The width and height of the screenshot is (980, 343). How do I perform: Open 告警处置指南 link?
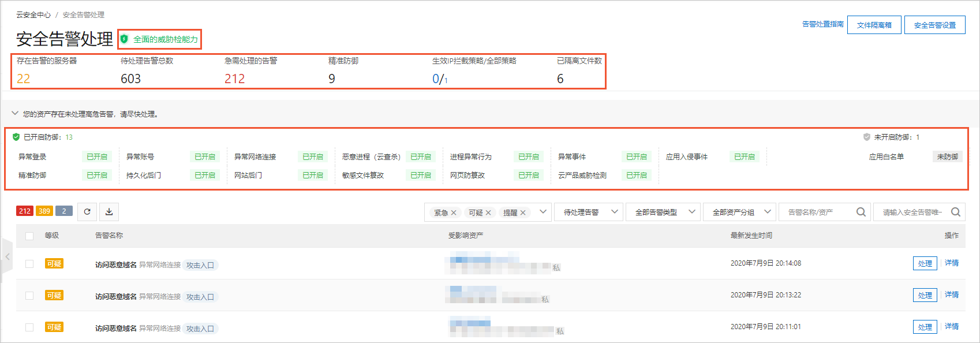pyautogui.click(x=823, y=24)
